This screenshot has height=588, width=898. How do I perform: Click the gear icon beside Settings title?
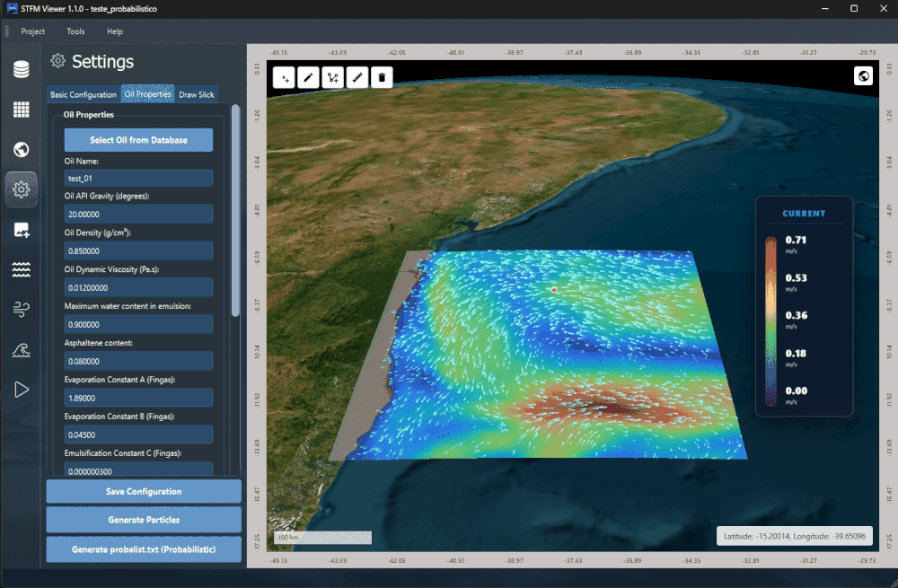57,61
